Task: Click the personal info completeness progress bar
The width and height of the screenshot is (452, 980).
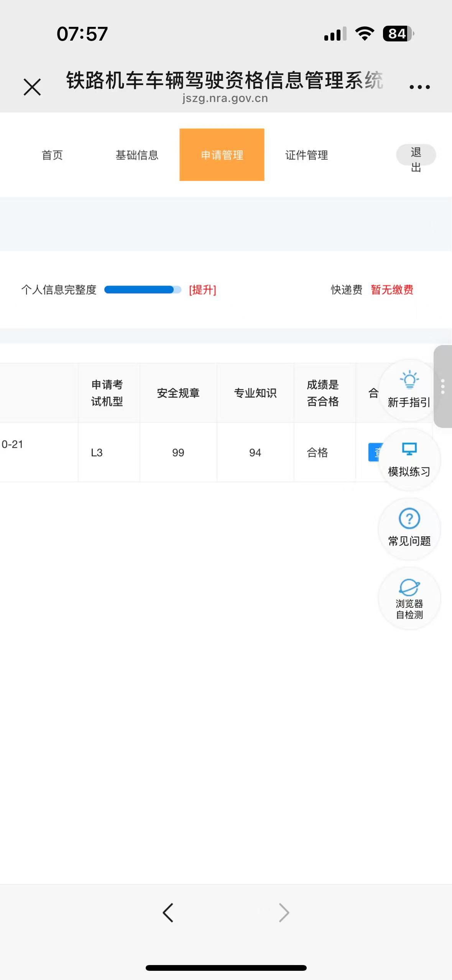Action: pyautogui.click(x=143, y=290)
